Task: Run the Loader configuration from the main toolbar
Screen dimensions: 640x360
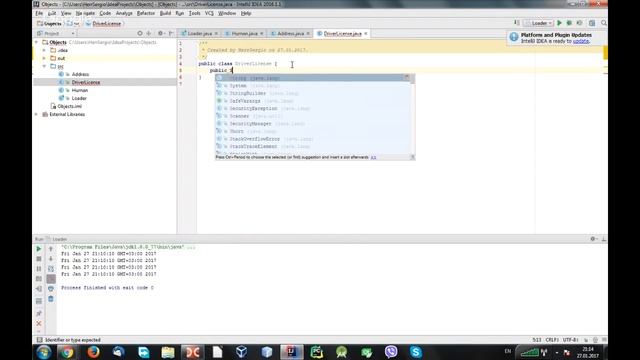Action: pos(559,23)
